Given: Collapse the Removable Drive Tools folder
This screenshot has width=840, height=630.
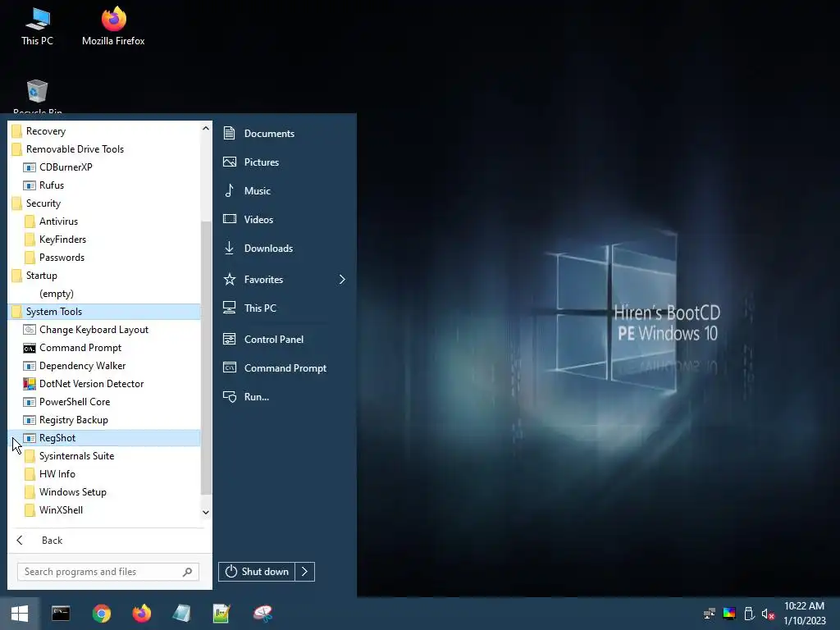Looking at the screenshot, I should point(104,149).
